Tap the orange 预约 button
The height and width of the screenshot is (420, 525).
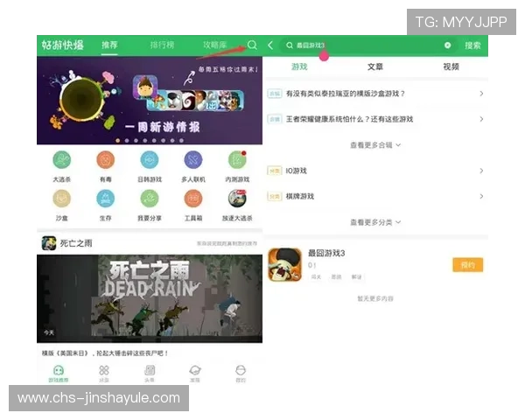468,265
